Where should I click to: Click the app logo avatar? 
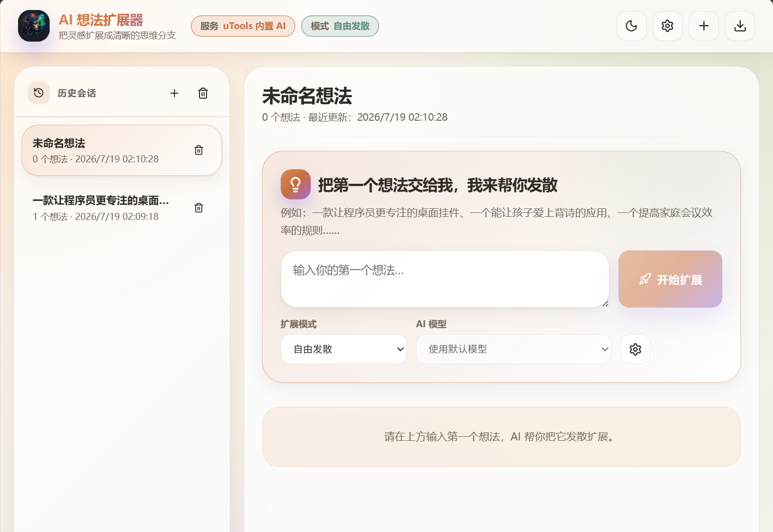[x=34, y=26]
